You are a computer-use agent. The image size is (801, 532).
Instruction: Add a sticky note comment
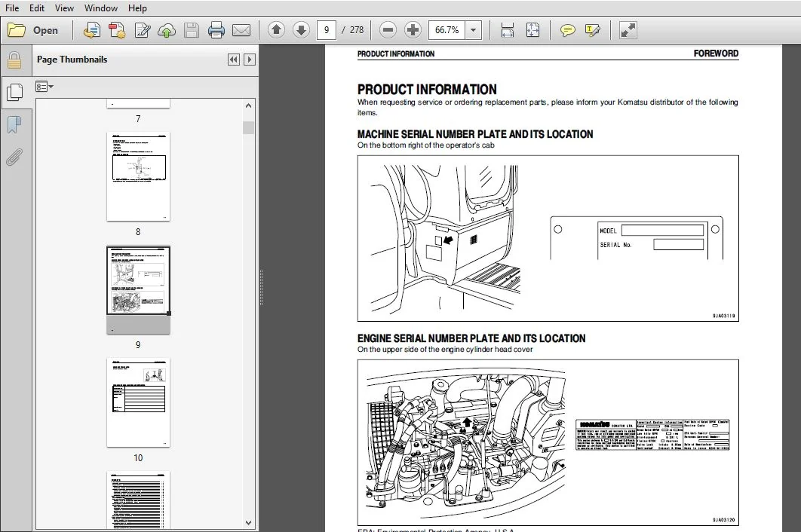point(567,30)
